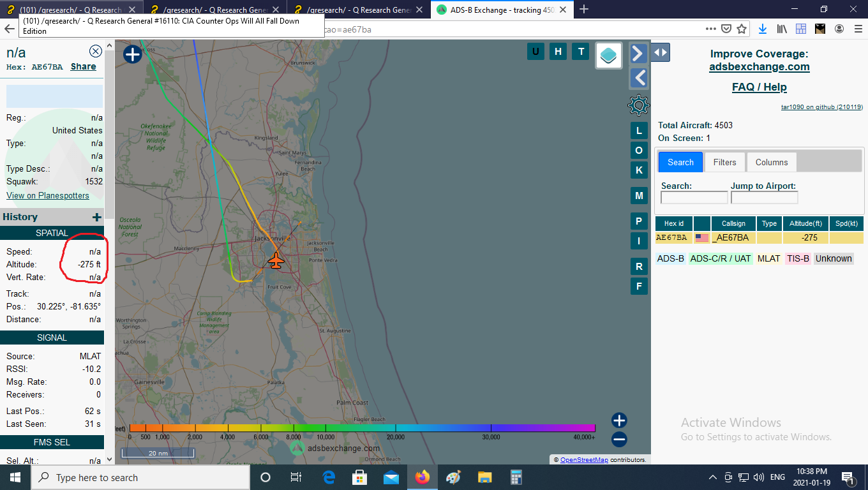Toggle the I map button
Viewport: 868px width, 490px height.
639,241
